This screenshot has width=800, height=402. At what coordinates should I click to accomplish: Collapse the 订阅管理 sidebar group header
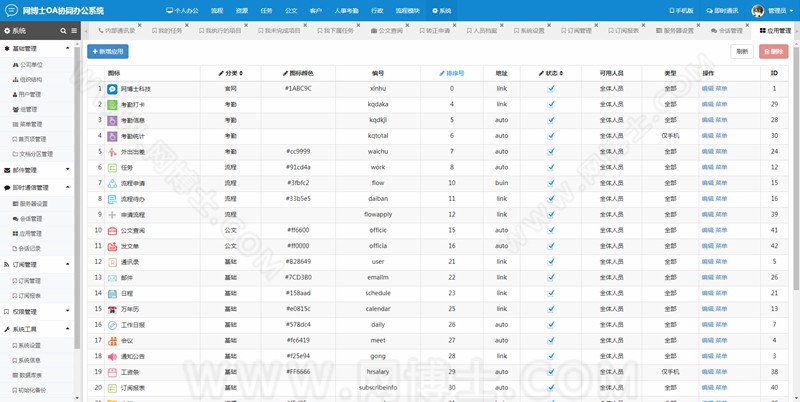pos(37,265)
